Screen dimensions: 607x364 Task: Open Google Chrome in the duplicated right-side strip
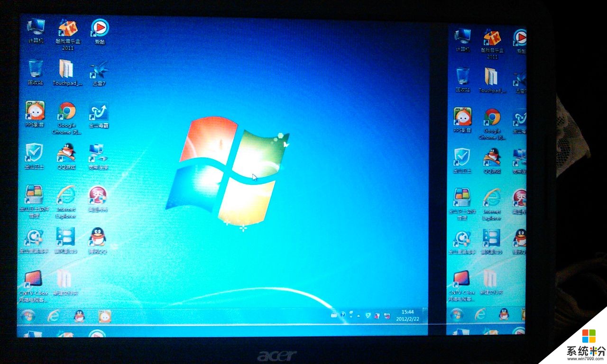[x=492, y=124]
